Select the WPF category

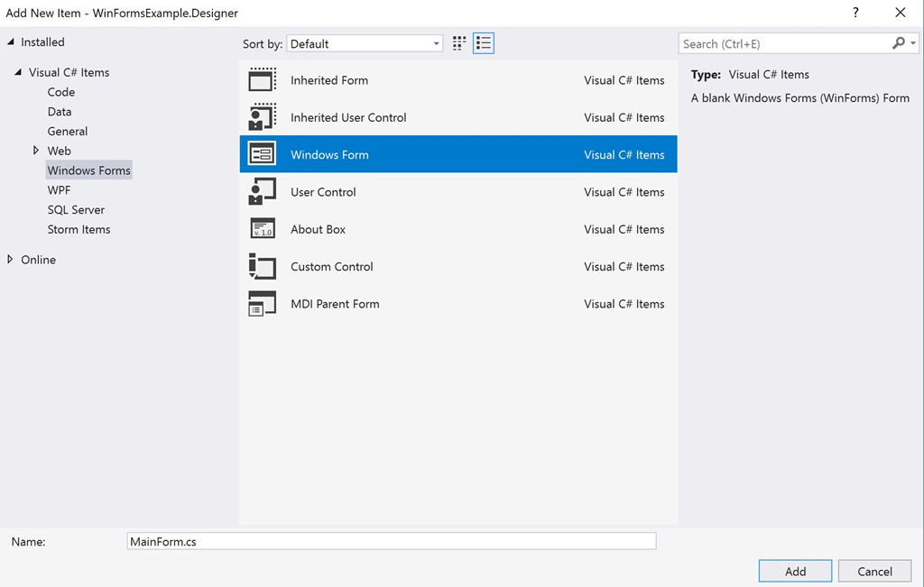[x=59, y=189]
